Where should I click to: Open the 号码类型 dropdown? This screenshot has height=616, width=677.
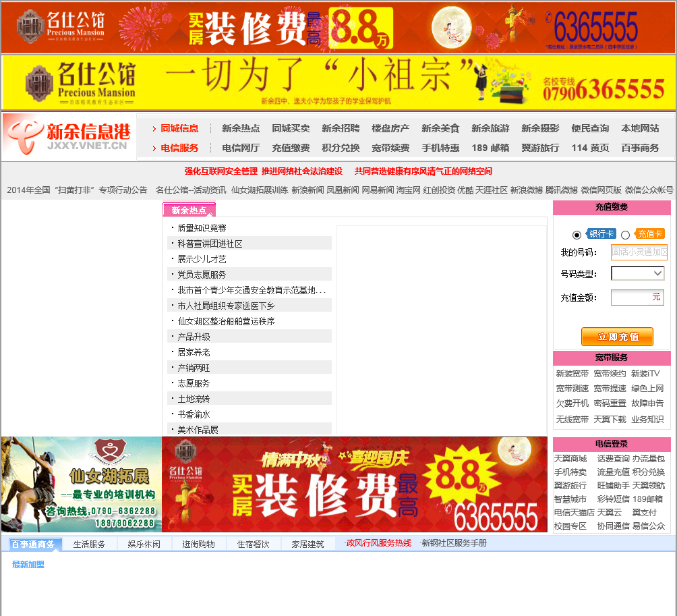click(x=637, y=273)
